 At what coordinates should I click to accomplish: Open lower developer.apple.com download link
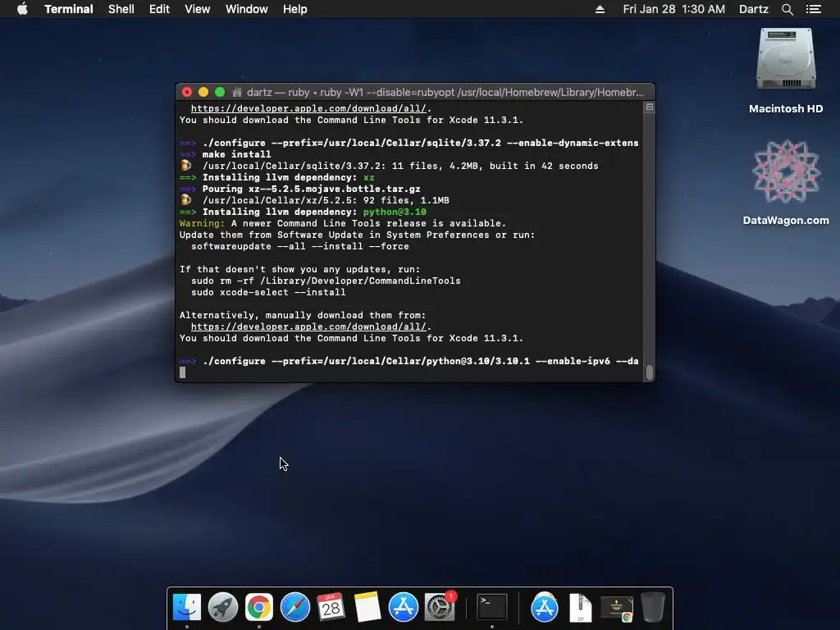(308, 326)
